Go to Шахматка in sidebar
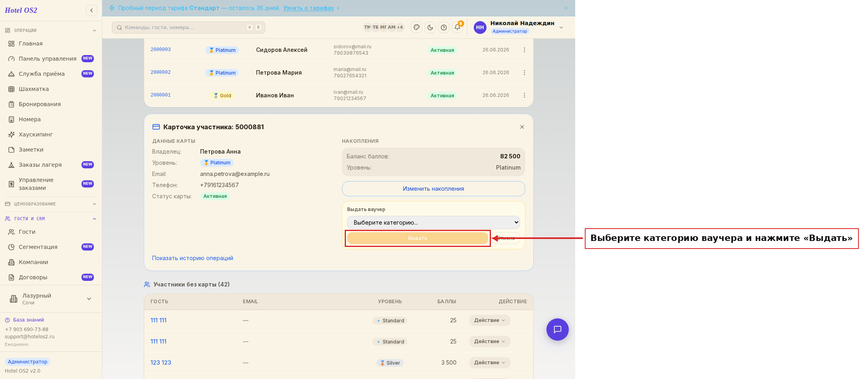868x379 pixels. 34,89
